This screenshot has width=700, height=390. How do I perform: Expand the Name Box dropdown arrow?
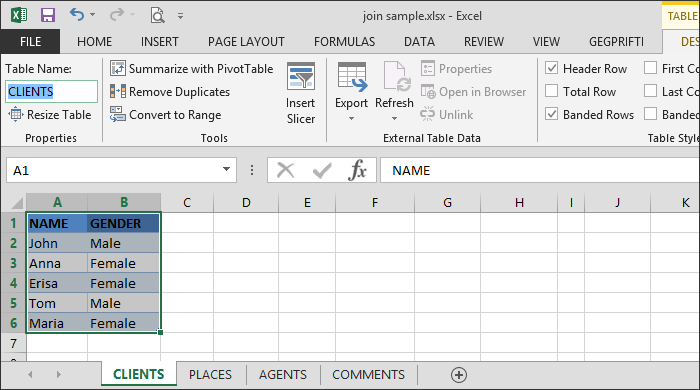(x=226, y=170)
